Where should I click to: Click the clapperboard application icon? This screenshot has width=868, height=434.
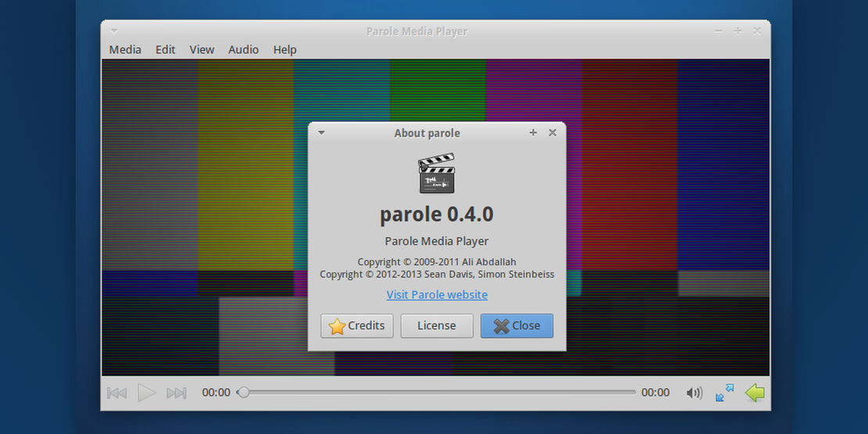(436, 174)
